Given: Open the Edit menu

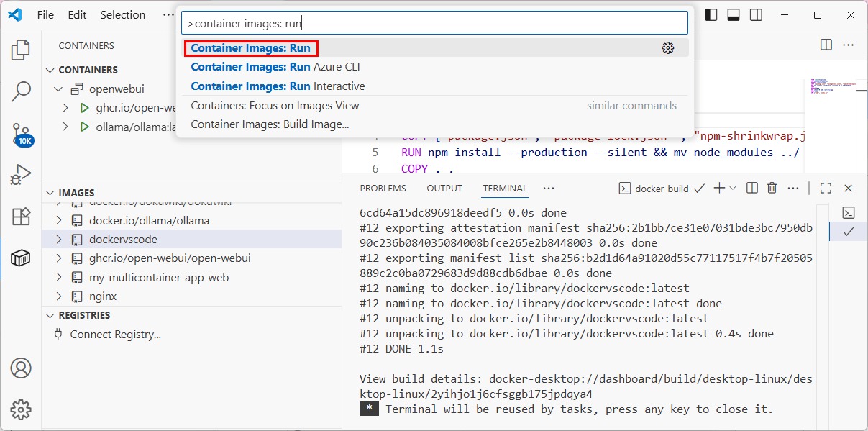Looking at the screenshot, I should point(77,15).
